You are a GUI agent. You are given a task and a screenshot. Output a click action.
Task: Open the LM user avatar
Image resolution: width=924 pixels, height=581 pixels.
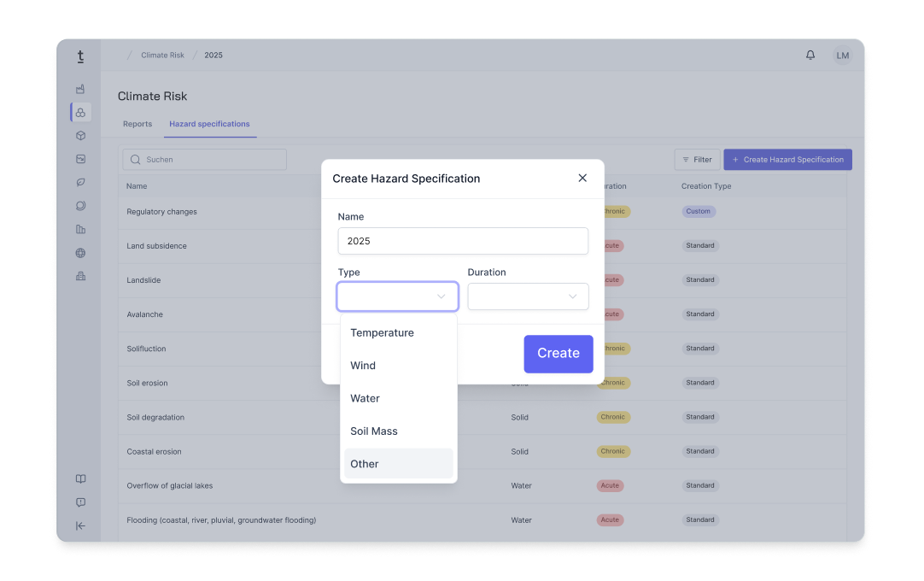tap(843, 56)
